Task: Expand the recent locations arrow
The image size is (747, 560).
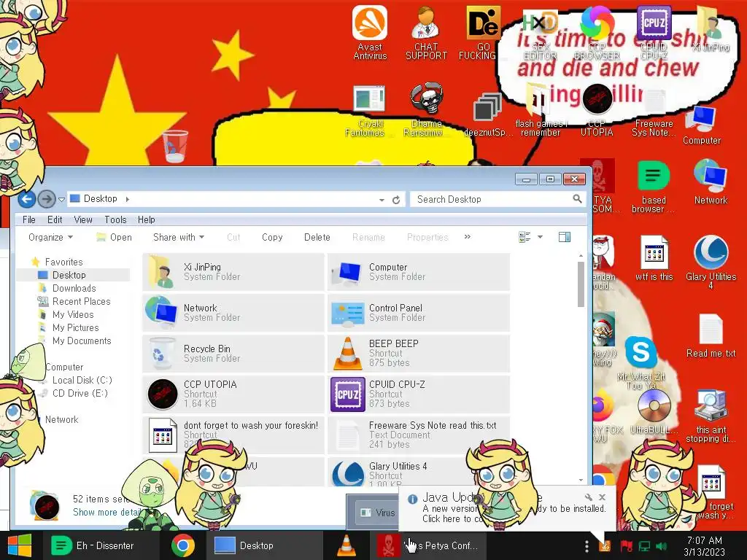Action: pos(61,200)
